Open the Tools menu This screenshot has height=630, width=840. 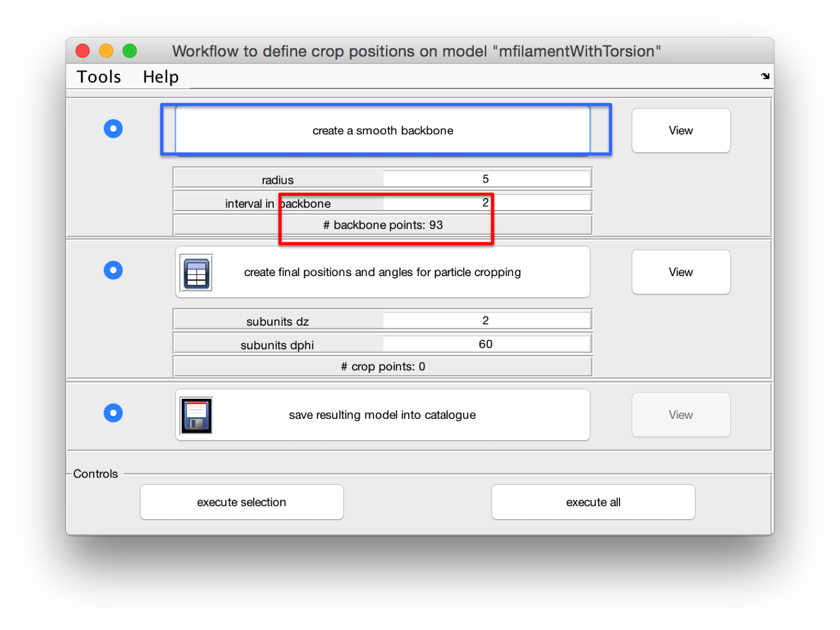99,77
